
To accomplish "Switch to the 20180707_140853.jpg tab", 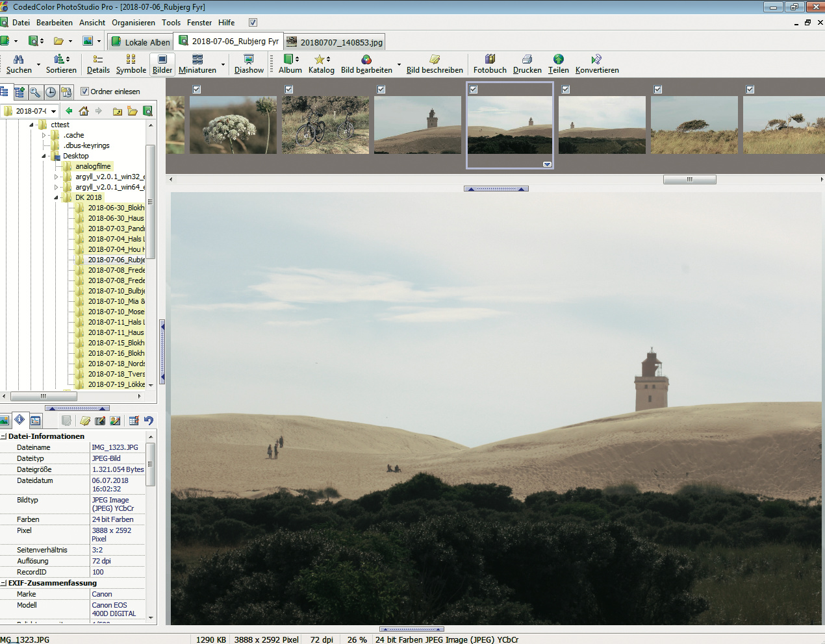I will pos(335,42).
